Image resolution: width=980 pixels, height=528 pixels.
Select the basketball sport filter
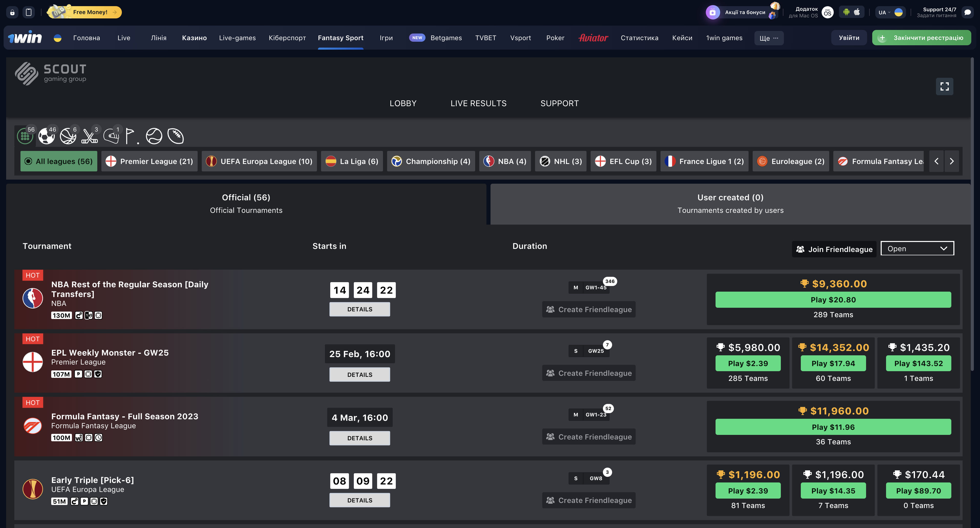click(68, 136)
